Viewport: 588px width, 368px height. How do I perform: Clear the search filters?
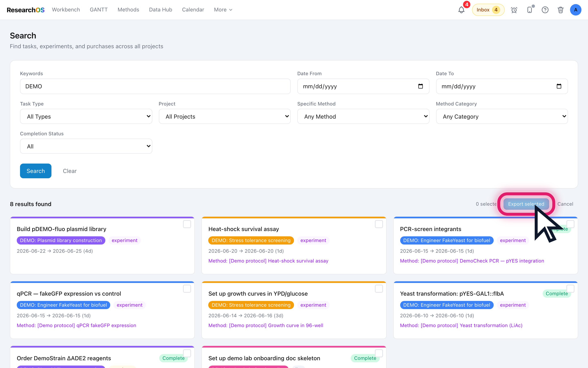point(70,171)
